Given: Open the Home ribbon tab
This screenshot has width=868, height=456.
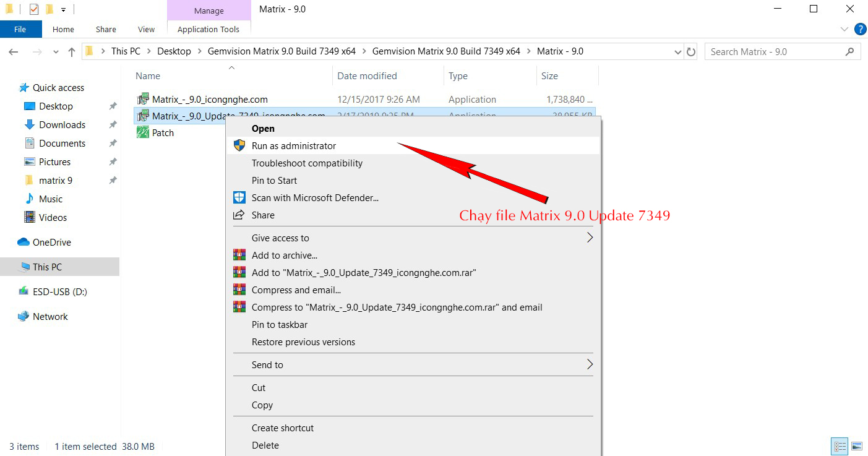Looking at the screenshot, I should 63,29.
